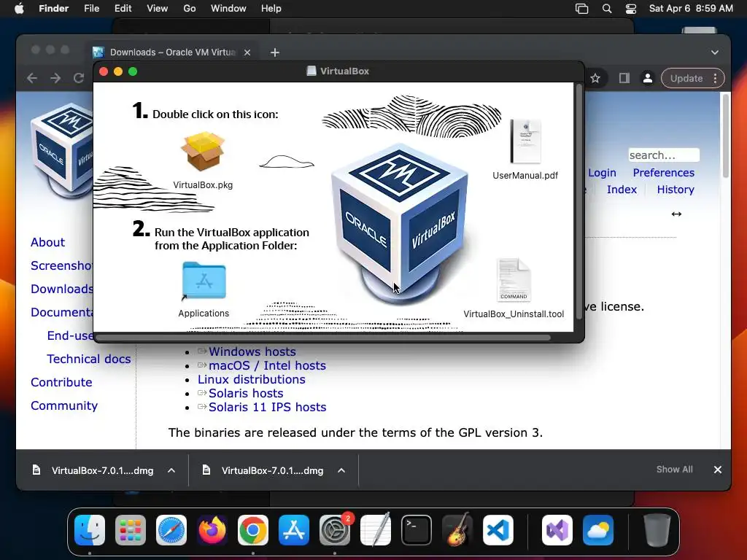Open the UserManual.pdf file icon
The height and width of the screenshot is (560, 747).
(525, 141)
